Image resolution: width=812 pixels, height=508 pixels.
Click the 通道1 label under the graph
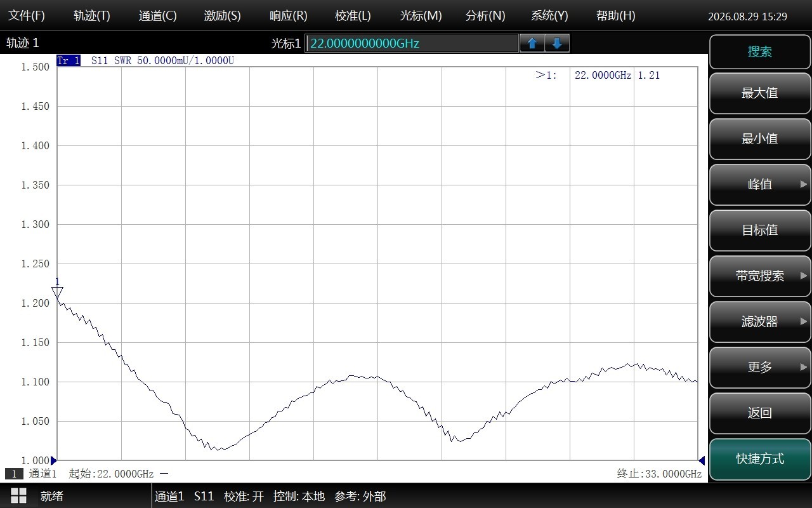[43, 474]
